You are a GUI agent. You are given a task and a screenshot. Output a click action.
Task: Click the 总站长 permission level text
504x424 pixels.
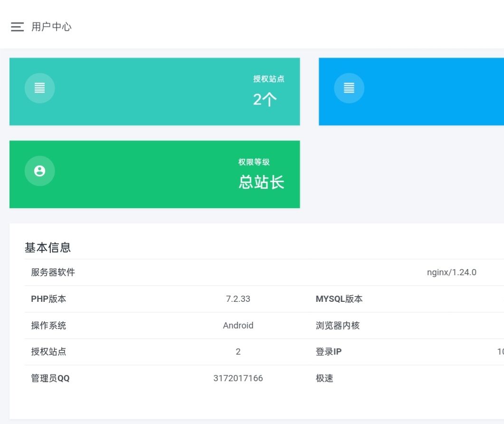pyautogui.click(x=261, y=182)
